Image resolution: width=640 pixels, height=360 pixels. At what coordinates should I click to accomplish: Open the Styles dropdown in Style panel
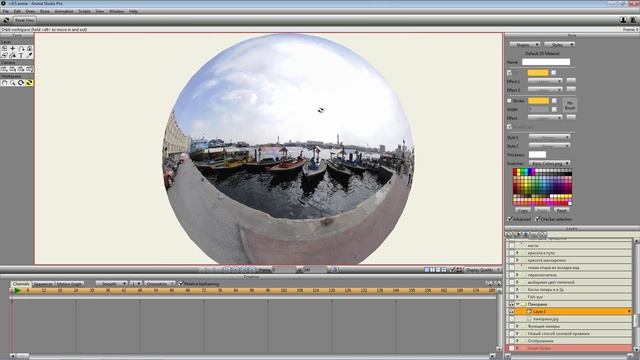click(560, 44)
